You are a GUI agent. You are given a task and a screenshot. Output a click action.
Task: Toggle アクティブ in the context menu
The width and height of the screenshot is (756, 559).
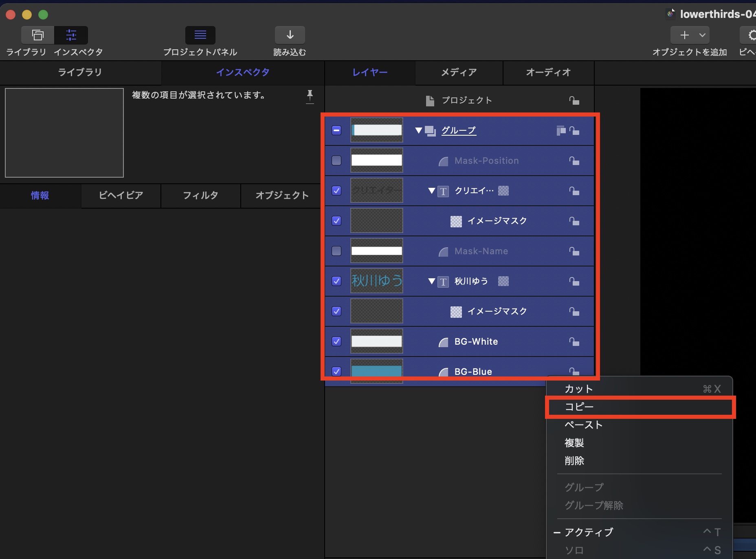(639, 532)
